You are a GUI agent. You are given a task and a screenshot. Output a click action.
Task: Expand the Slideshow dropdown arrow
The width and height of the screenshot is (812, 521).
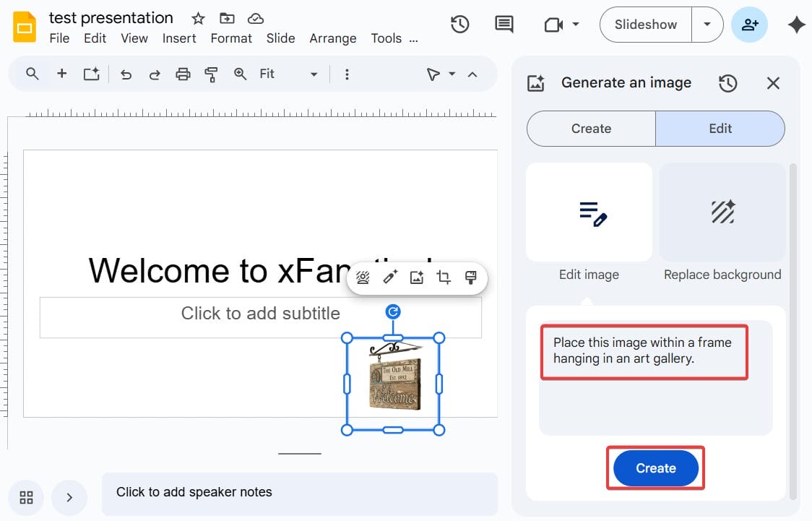707,24
